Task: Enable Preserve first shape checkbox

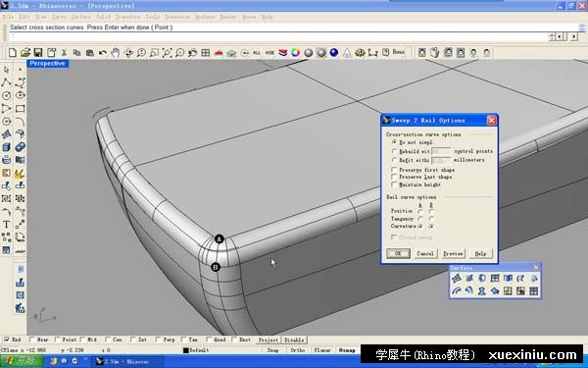Action: click(x=394, y=170)
